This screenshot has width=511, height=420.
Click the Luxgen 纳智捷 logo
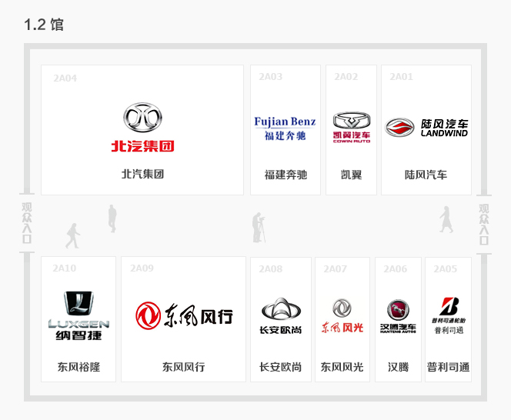[x=78, y=315]
